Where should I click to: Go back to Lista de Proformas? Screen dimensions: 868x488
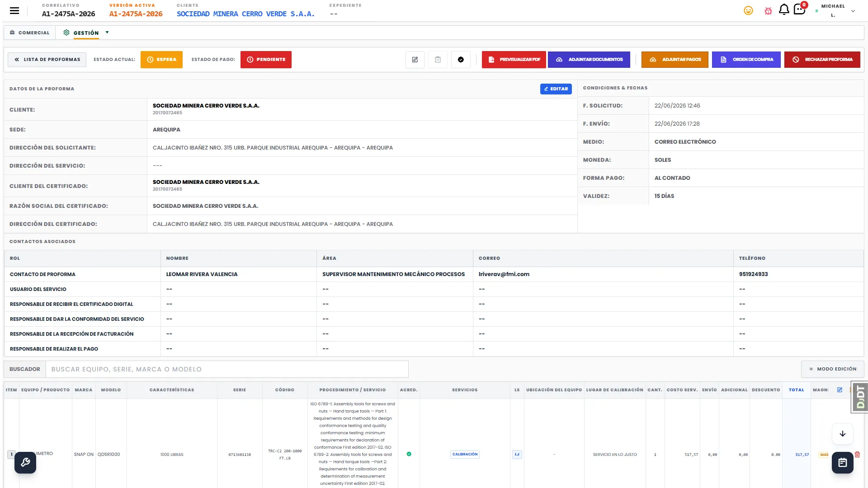(x=47, y=60)
